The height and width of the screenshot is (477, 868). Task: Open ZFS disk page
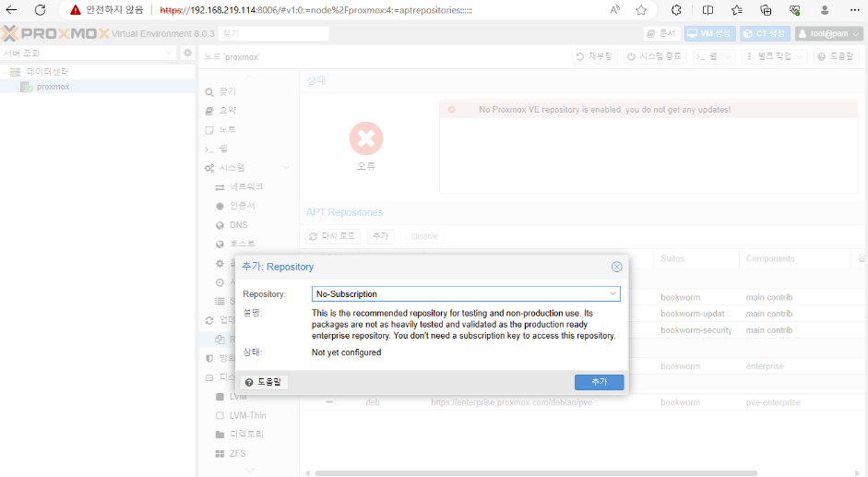(237, 454)
